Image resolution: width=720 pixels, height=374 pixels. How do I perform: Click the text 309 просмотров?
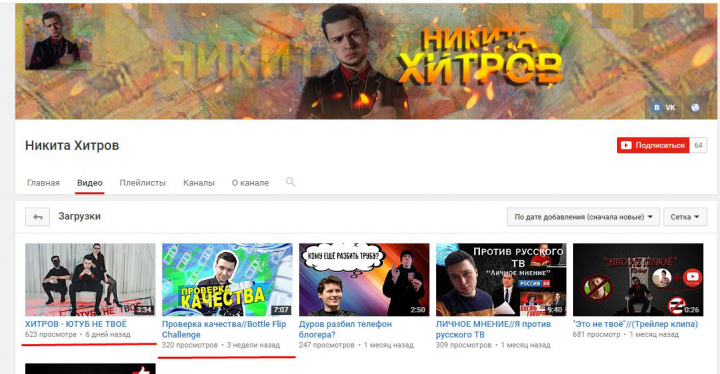pos(463,345)
